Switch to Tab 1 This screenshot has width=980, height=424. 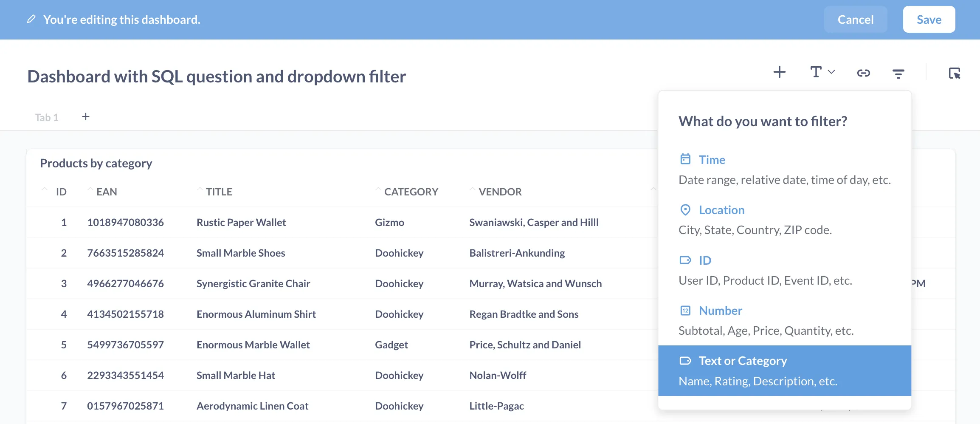click(x=47, y=117)
